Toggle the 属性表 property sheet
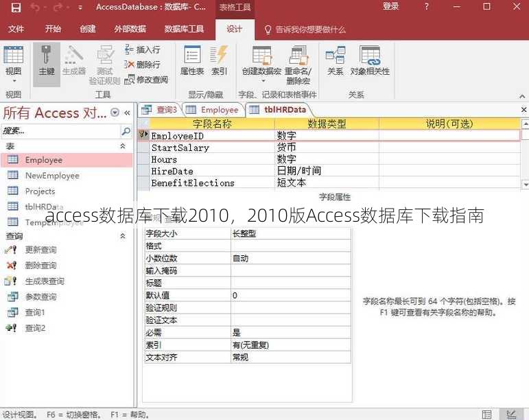The image size is (529, 420). coord(192,60)
